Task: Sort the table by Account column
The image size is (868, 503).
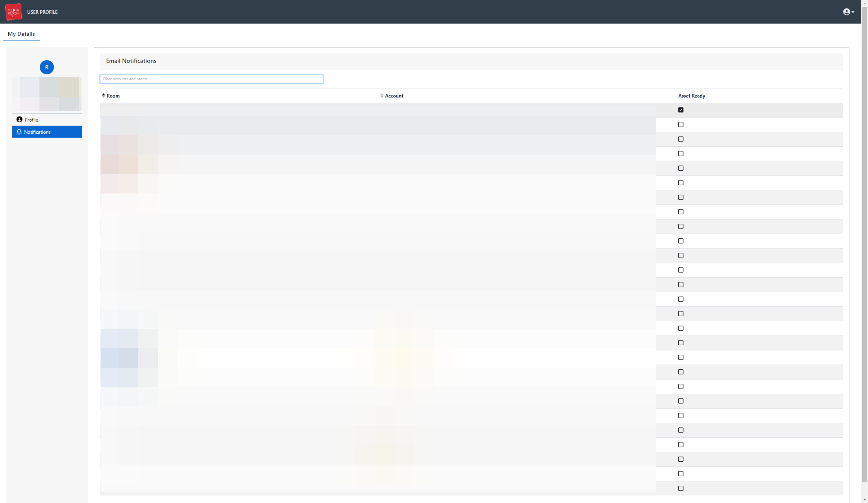Action: pos(392,96)
